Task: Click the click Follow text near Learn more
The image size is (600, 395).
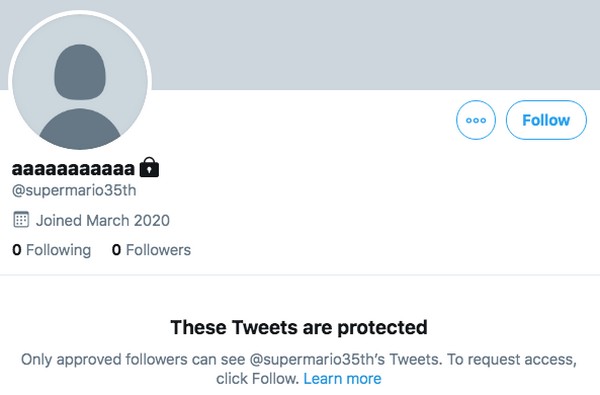Action: [x=257, y=379]
